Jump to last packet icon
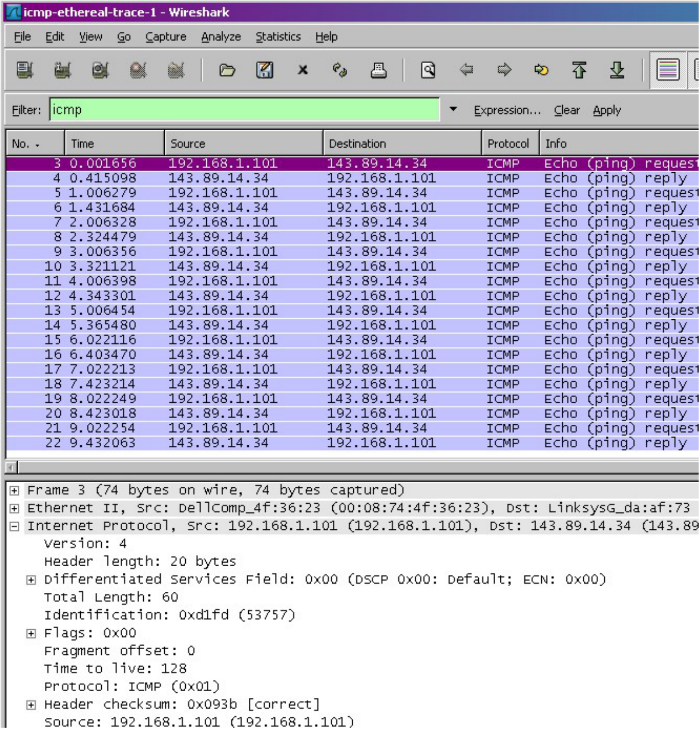The image size is (700, 730). point(617,70)
